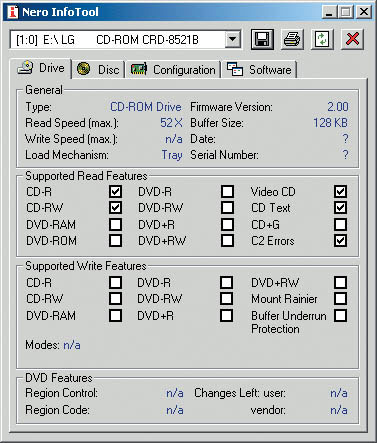Switch to the Disc tab

click(98, 70)
